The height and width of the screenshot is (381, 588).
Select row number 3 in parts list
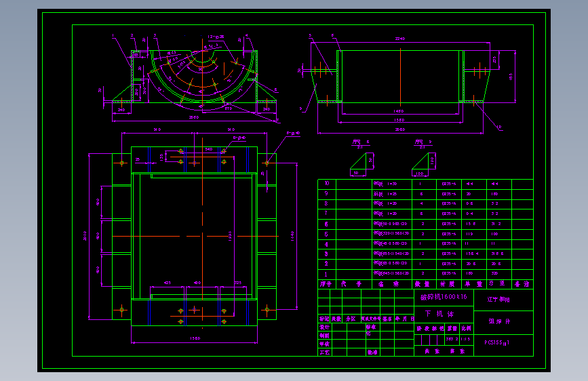coord(326,254)
